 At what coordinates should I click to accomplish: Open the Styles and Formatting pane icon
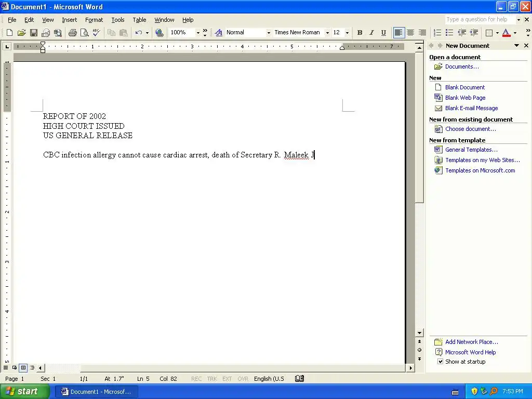(x=219, y=33)
